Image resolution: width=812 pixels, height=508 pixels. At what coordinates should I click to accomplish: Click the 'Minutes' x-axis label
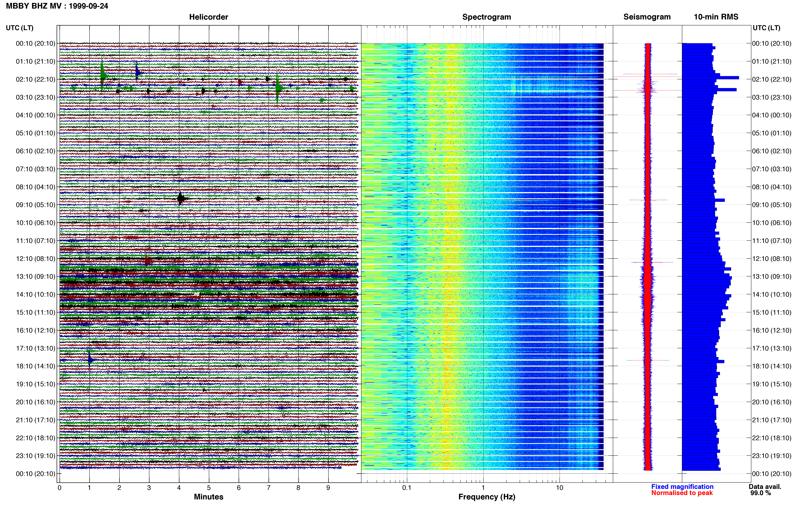pos(209,497)
